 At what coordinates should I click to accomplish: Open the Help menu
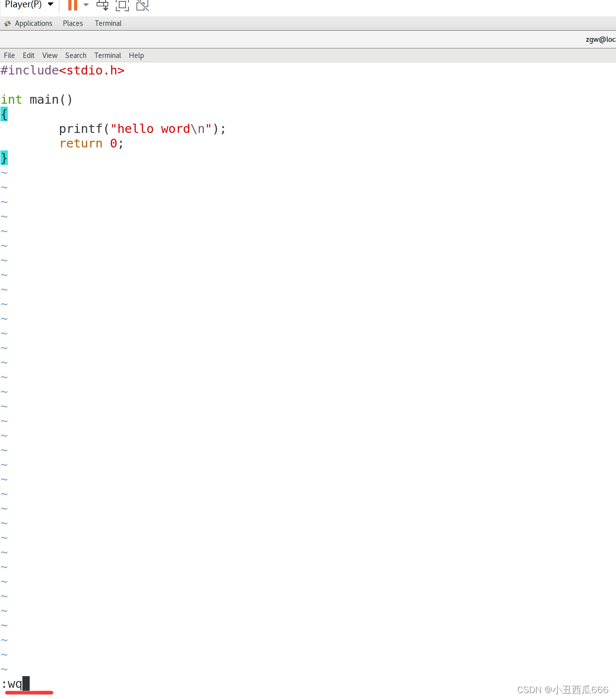pyautogui.click(x=136, y=55)
